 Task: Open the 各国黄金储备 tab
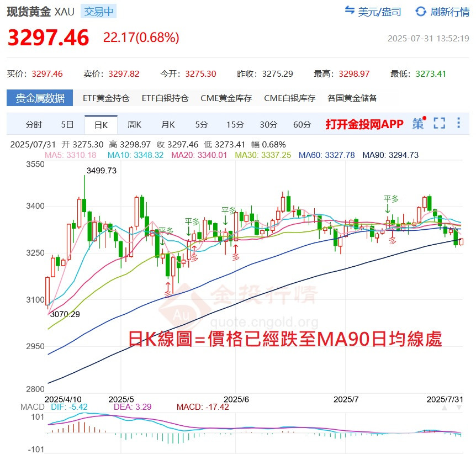pos(352,98)
